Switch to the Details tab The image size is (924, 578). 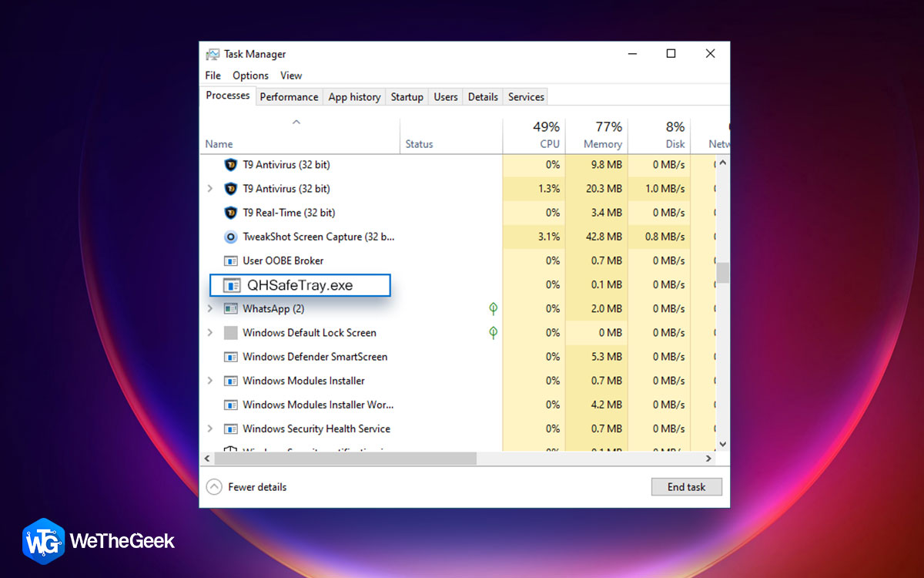(483, 97)
